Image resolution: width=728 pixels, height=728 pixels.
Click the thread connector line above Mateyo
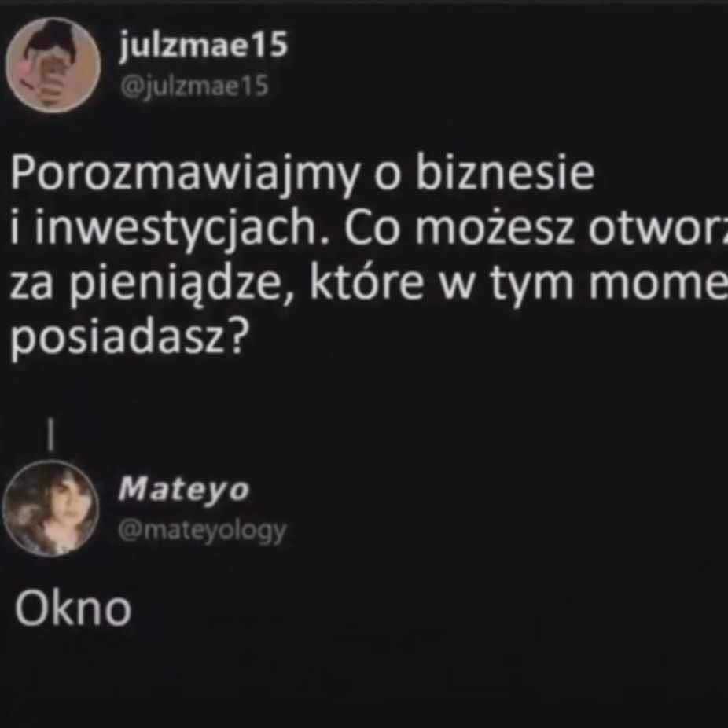[51, 435]
